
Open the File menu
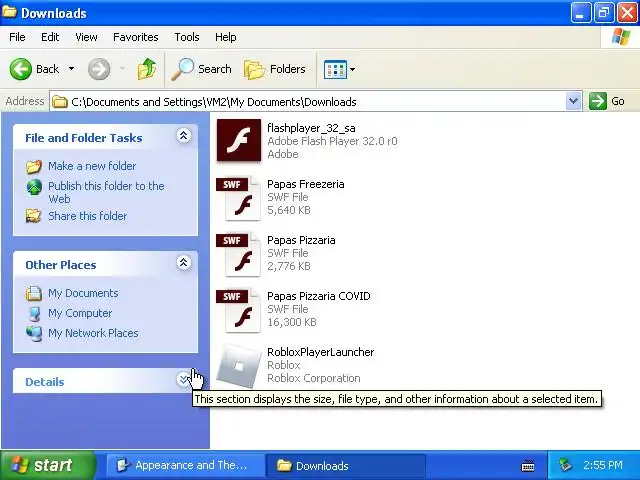[x=17, y=37]
